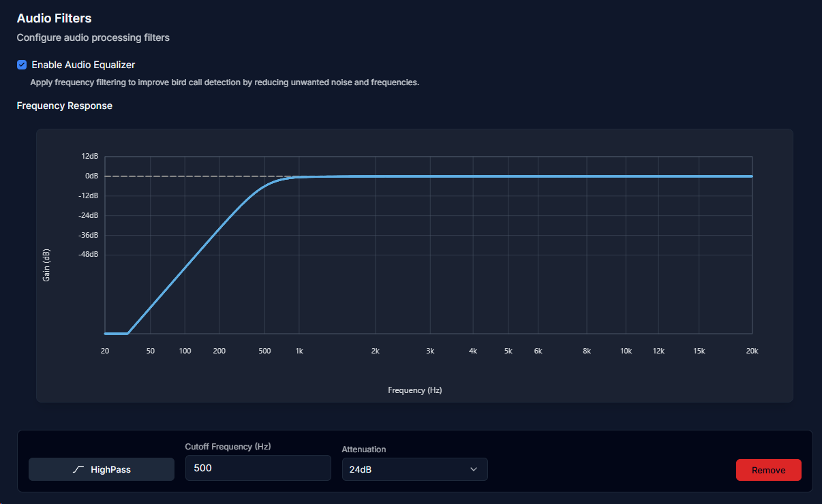Click the "Cutoff Frequency (Hz)" field label
Image resolution: width=822 pixels, height=504 pixels.
coord(229,447)
